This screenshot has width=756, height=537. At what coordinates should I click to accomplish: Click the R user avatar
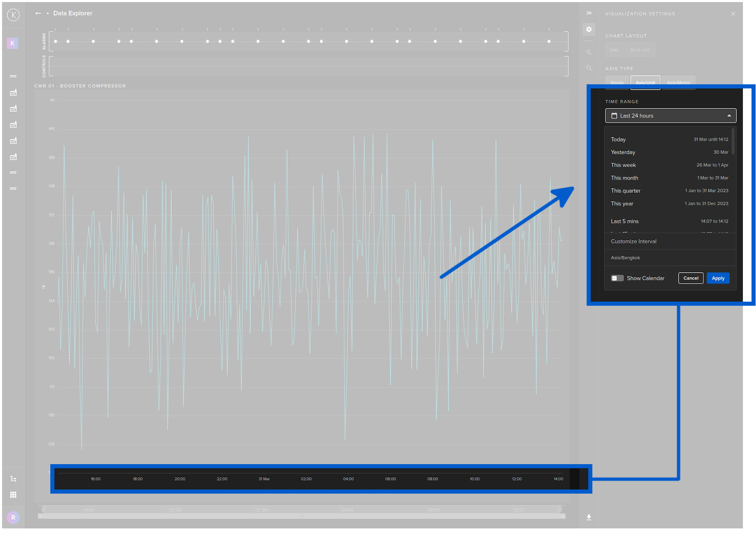13,517
